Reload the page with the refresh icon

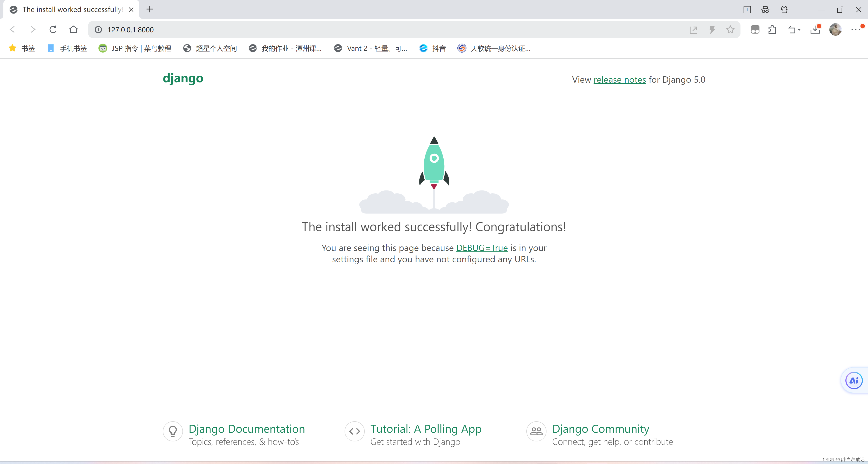coord(53,30)
